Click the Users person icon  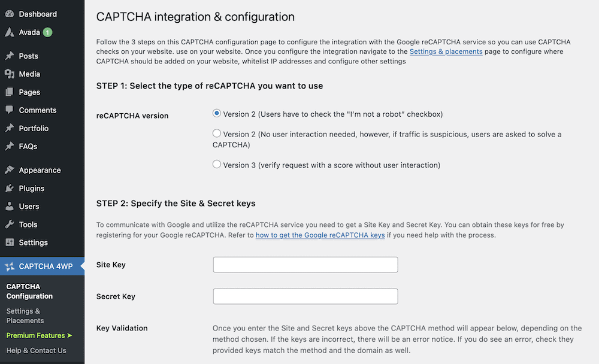[x=10, y=207]
